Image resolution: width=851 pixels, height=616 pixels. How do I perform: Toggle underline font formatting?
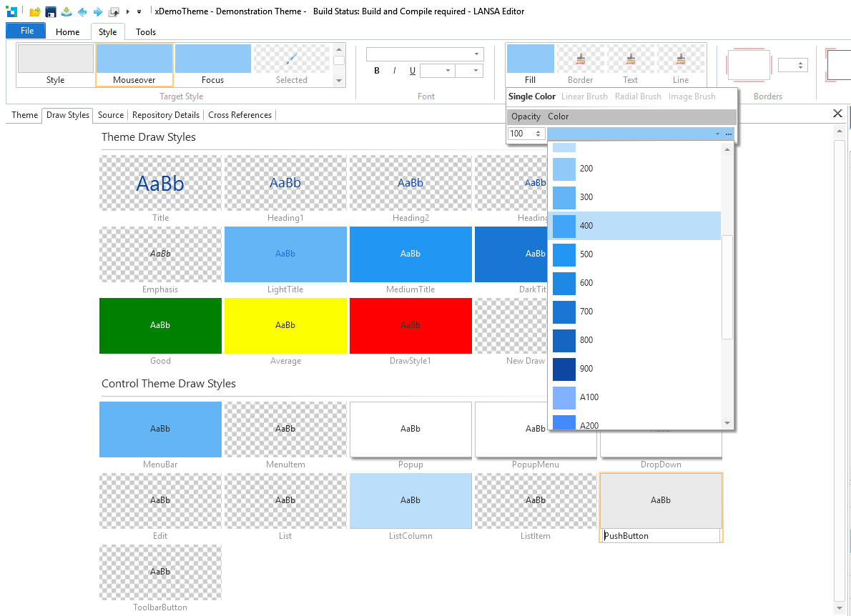(x=412, y=71)
